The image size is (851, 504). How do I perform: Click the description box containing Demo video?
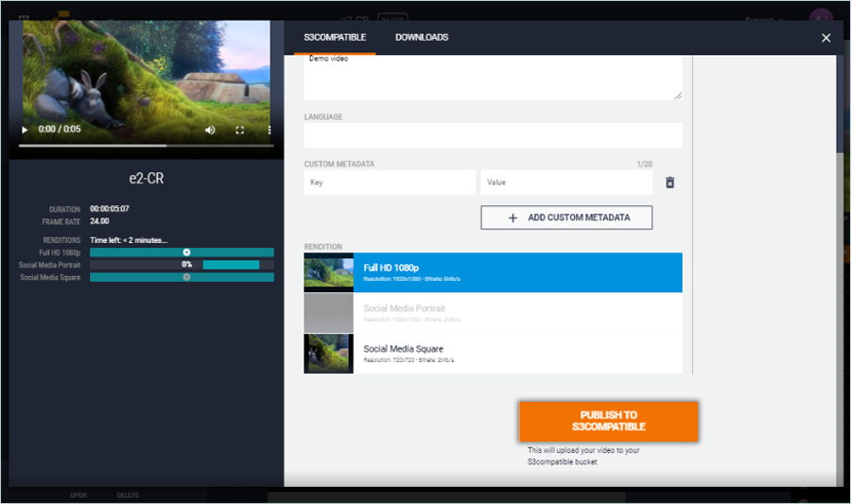click(x=493, y=77)
